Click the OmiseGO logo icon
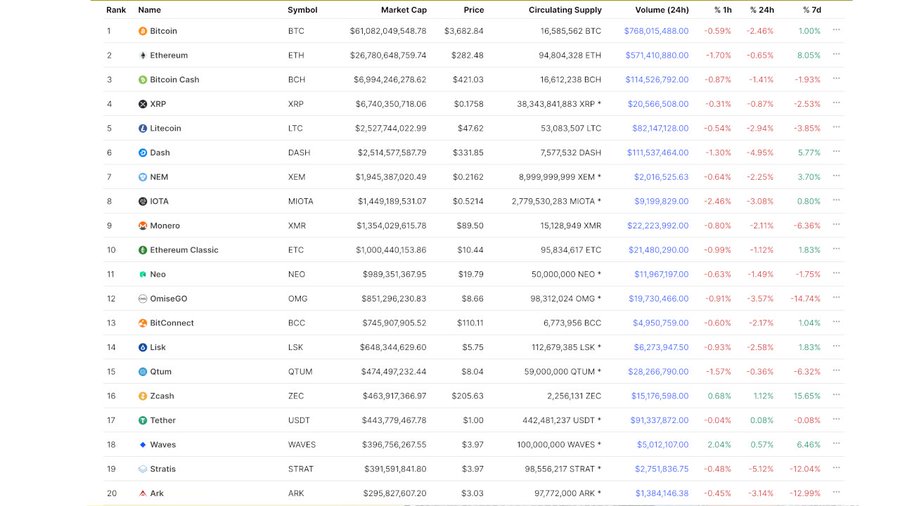 coord(142,298)
